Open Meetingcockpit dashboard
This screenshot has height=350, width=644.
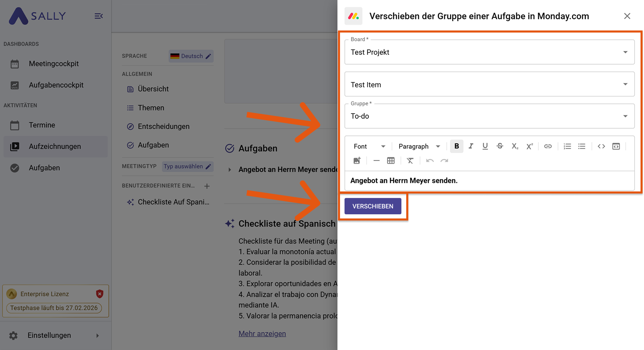54,64
